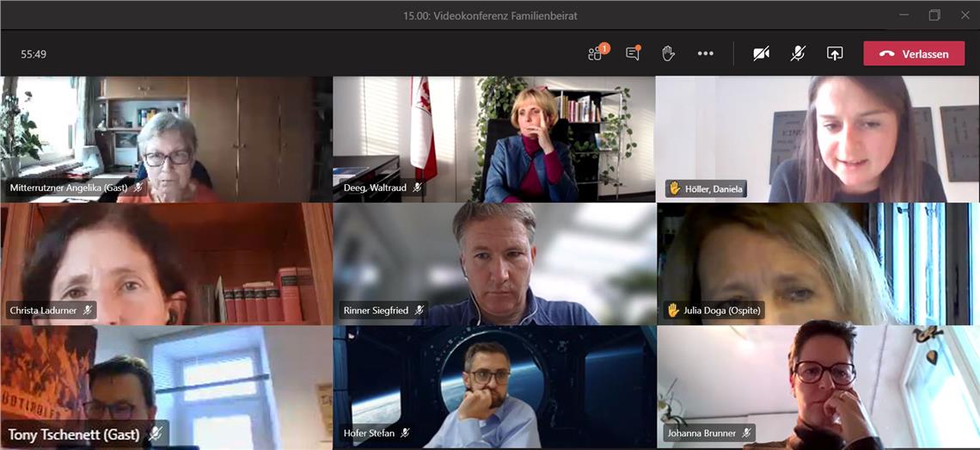The height and width of the screenshot is (450, 980).
Task: Click raised hand icon beside Julia Doga
Action: pos(673,311)
